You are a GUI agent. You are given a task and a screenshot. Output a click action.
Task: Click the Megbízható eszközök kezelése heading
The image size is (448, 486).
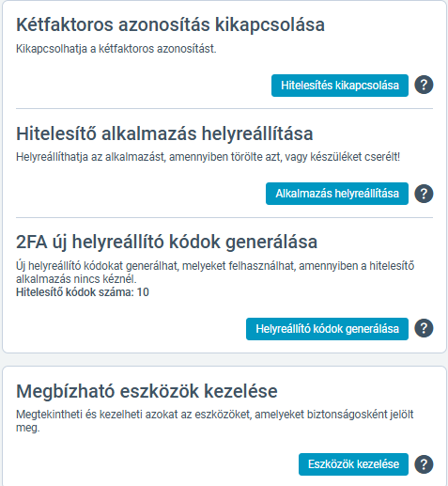pyautogui.click(x=147, y=391)
